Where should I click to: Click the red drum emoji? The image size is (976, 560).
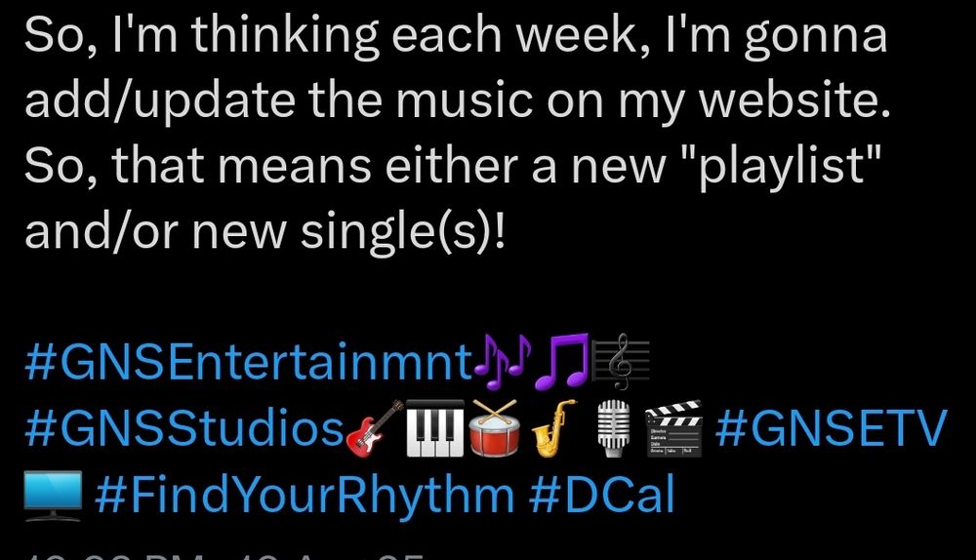coord(496,427)
